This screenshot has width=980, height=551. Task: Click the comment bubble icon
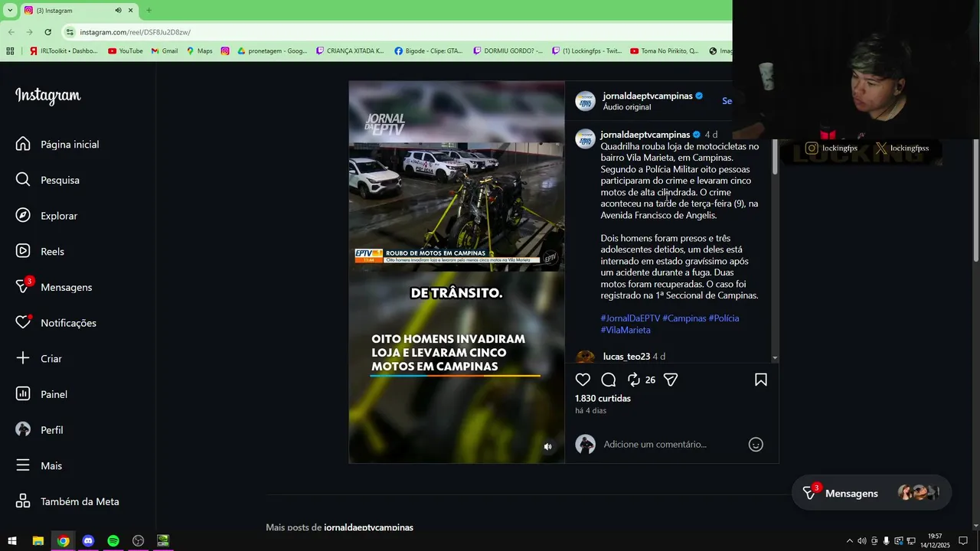point(609,380)
